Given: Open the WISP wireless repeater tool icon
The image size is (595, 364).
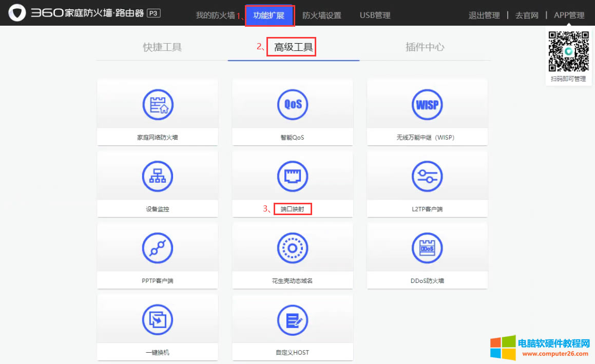Looking at the screenshot, I should 427,104.
